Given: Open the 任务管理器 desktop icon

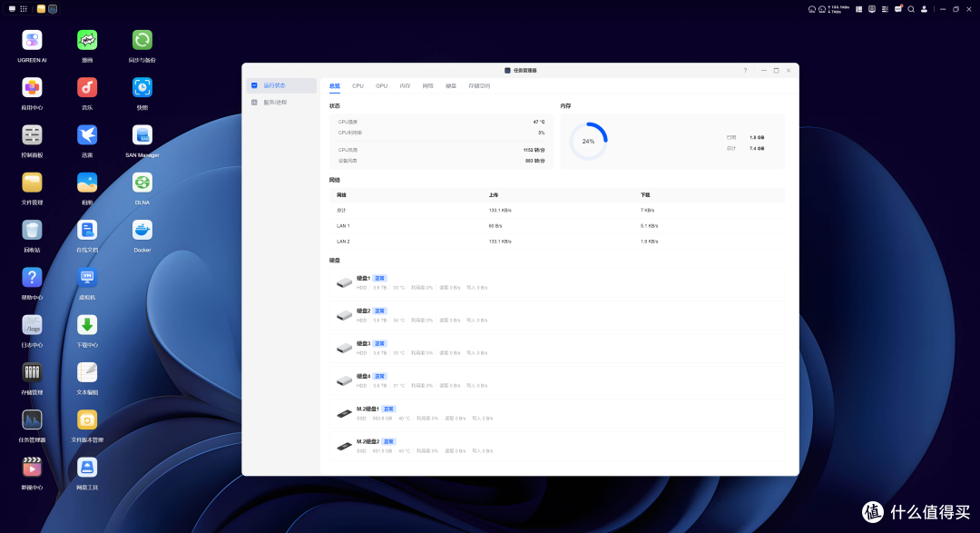Looking at the screenshot, I should (x=32, y=419).
